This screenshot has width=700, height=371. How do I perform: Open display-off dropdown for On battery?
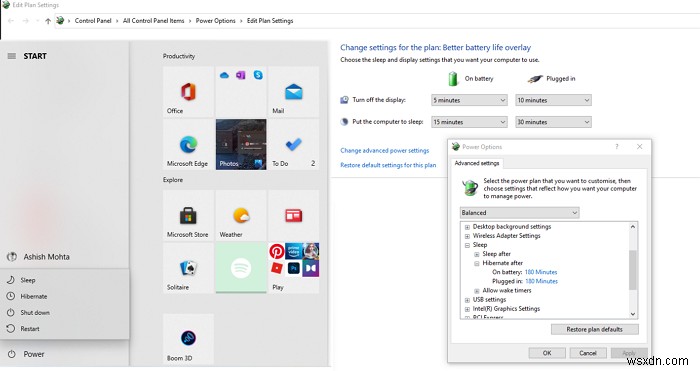[x=469, y=100]
